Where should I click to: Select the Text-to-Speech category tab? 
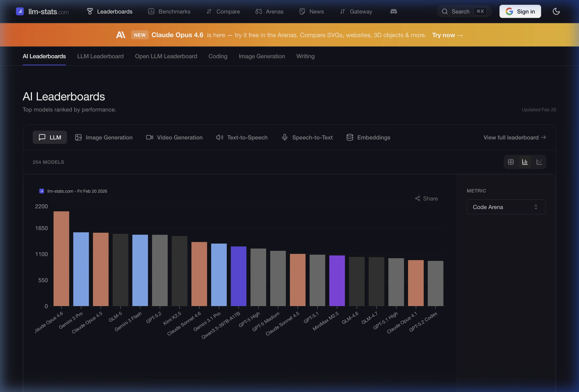(242, 138)
